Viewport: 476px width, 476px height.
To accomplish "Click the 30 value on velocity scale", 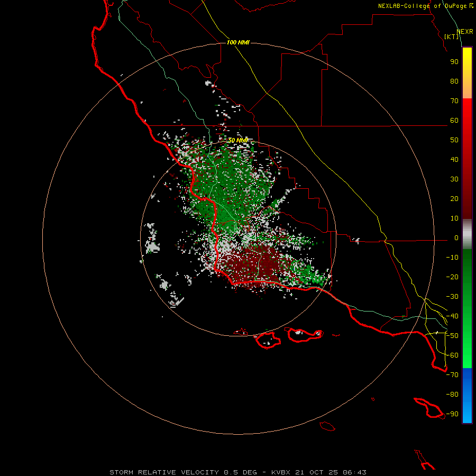I will [x=454, y=179].
